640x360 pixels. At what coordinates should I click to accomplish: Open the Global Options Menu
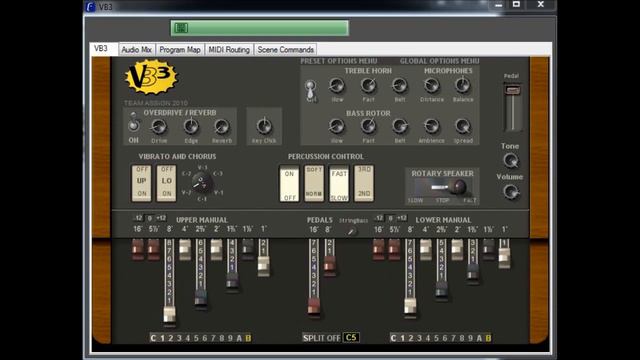tap(439, 61)
